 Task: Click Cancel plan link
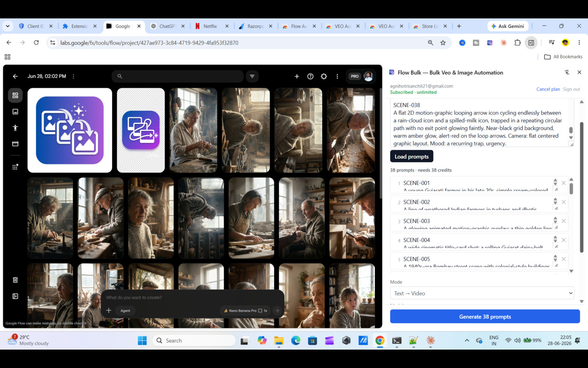tap(548, 89)
